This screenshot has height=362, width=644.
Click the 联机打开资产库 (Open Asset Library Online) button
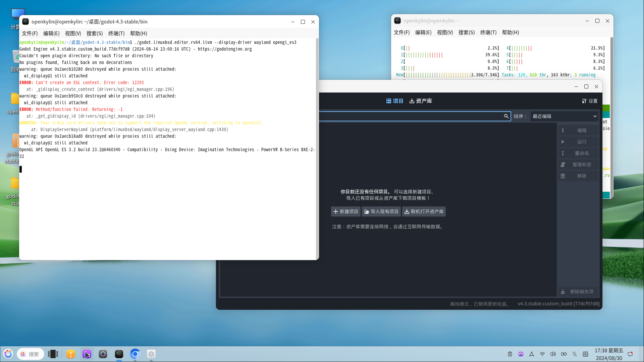click(x=424, y=212)
